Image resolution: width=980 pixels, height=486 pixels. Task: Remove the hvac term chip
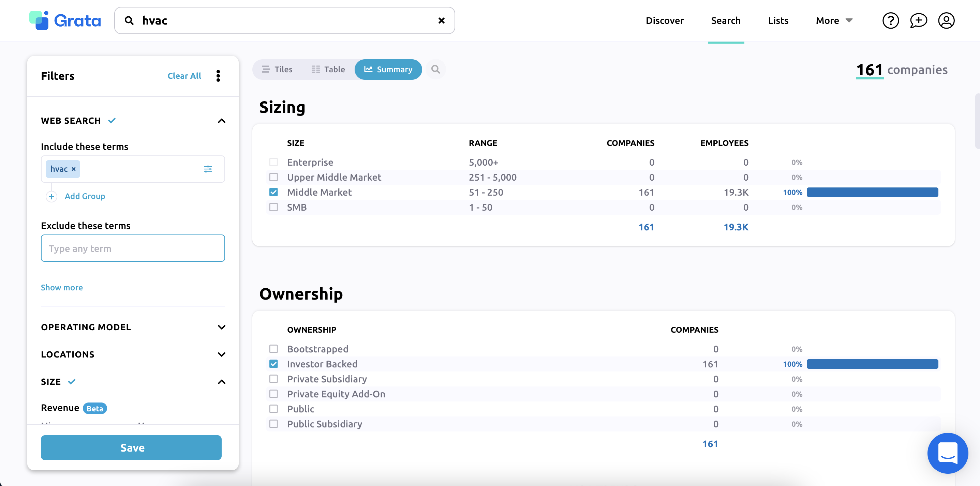coord(74,169)
